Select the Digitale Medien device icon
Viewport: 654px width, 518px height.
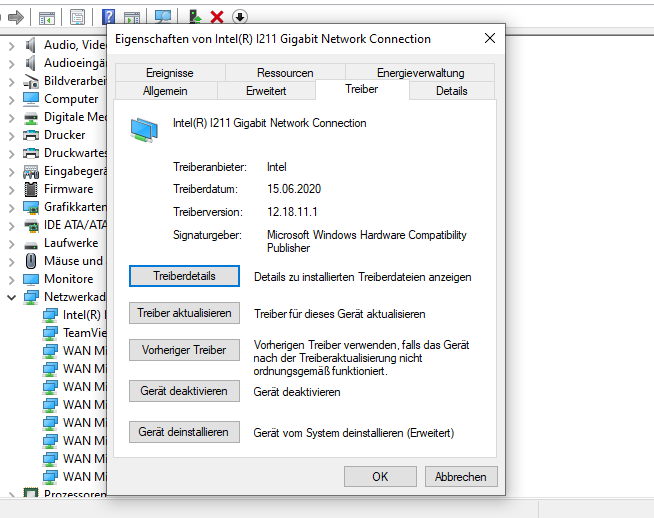point(31,118)
